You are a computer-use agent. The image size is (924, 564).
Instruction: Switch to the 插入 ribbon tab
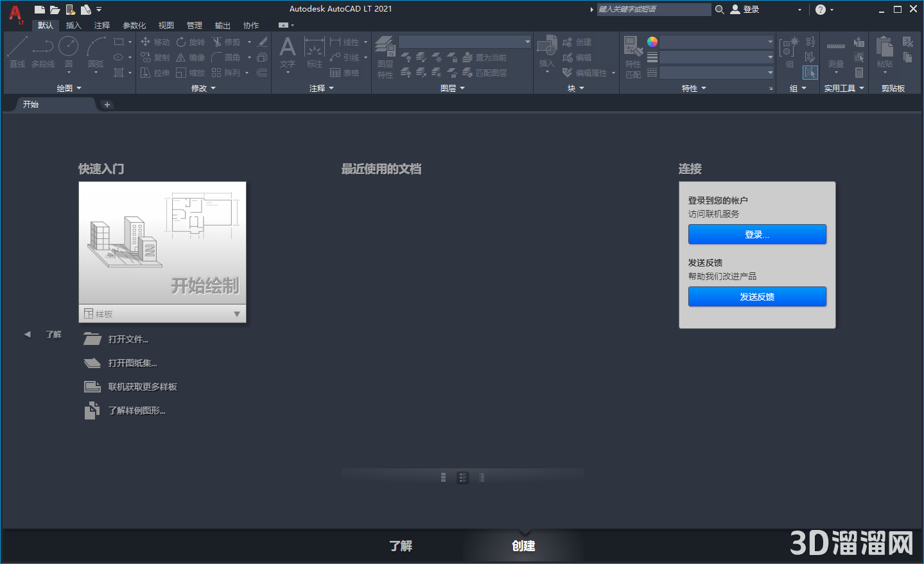[73, 25]
